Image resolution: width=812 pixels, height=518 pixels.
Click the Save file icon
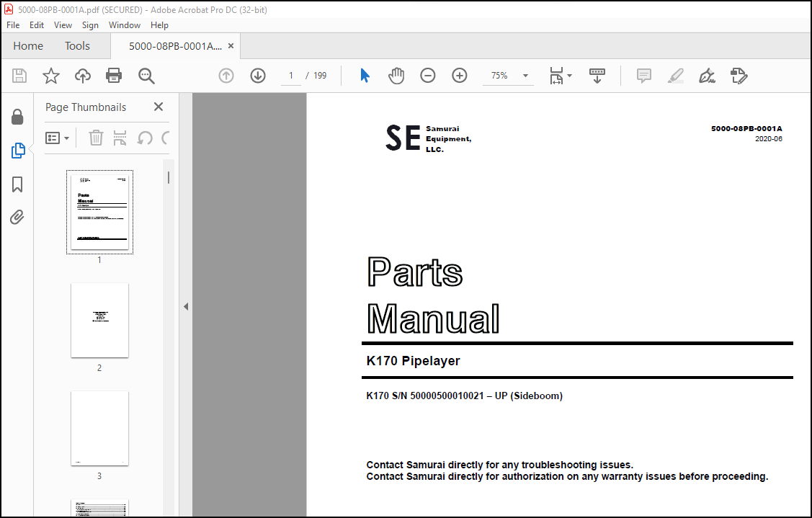coord(19,76)
